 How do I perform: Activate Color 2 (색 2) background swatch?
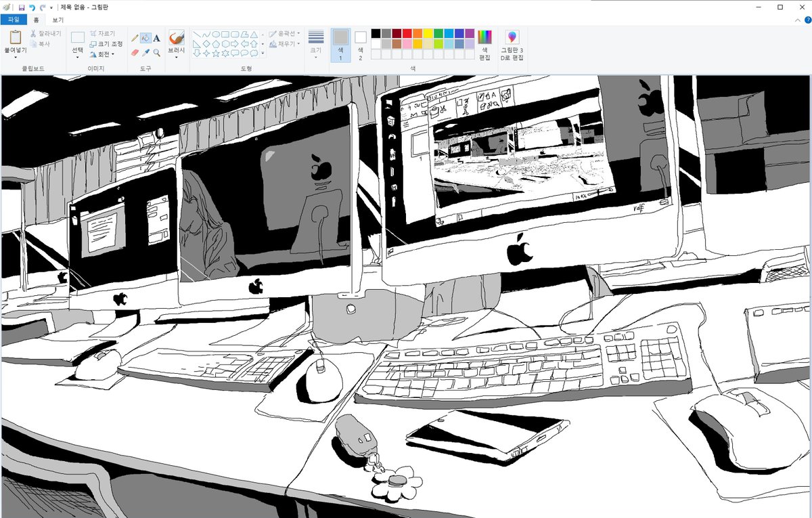coord(360,45)
